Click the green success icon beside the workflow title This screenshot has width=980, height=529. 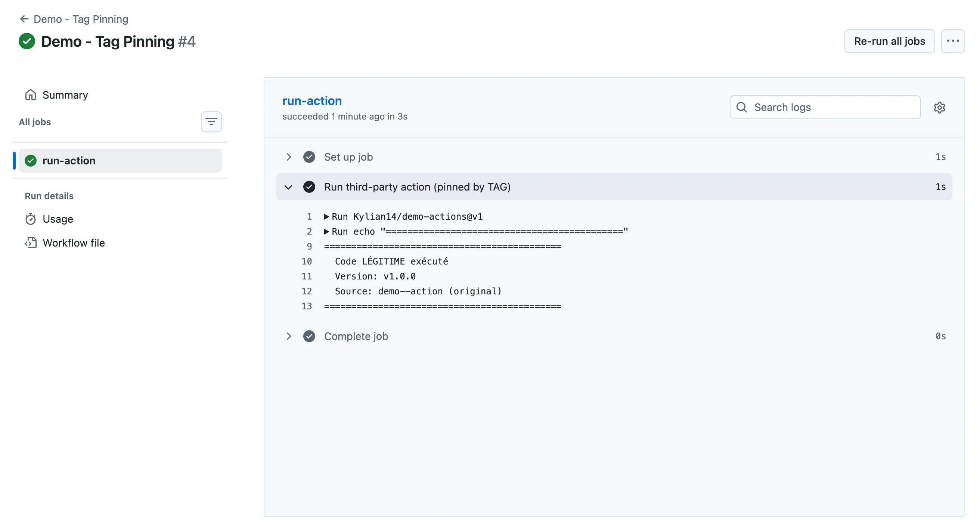(27, 41)
